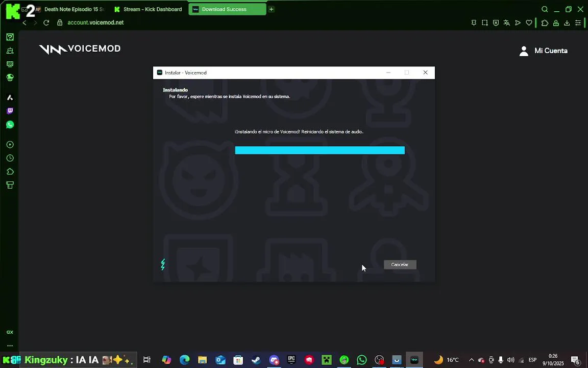Open GX Control in the sidebar
588x368 pixels.
click(10, 37)
